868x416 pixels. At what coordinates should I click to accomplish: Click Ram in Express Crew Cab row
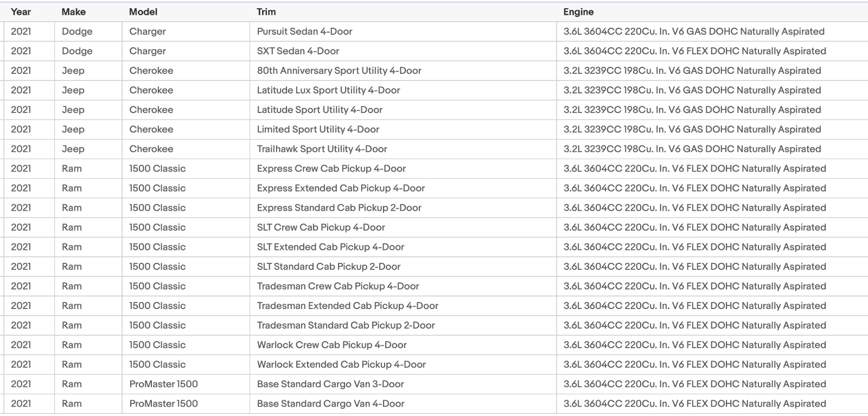(x=72, y=168)
